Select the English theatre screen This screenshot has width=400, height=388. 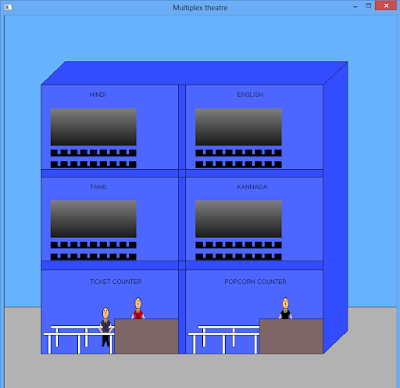tap(239, 127)
